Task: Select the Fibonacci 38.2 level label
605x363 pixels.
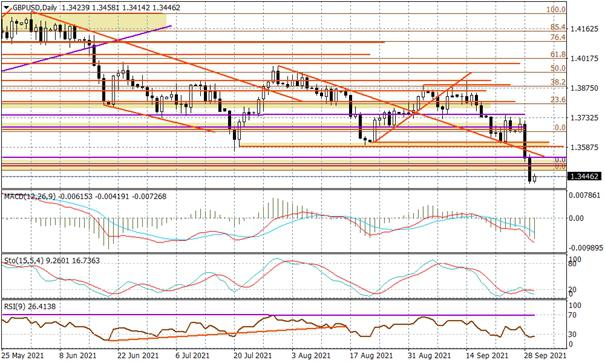Action: point(558,82)
